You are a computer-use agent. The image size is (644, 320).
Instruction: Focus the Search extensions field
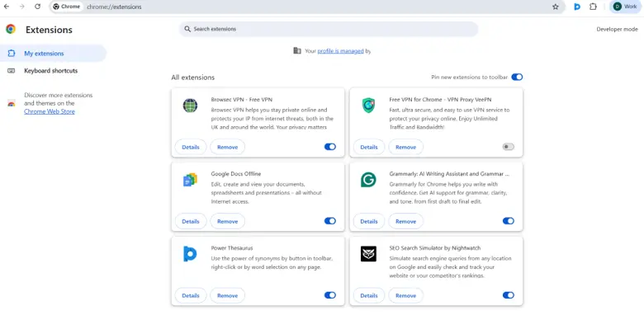[329, 29]
